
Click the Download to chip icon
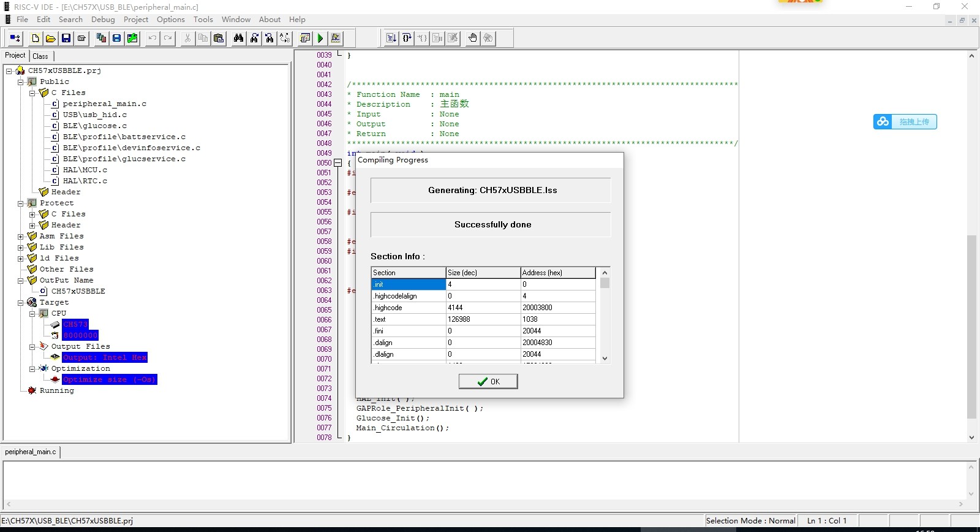(x=336, y=38)
